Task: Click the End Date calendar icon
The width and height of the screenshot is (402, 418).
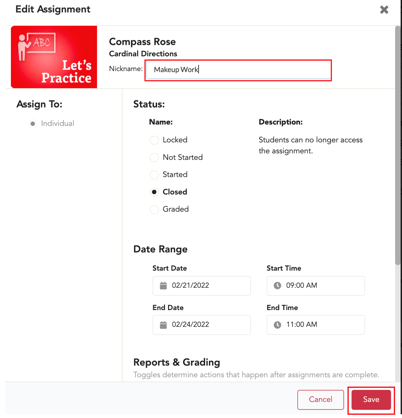Action: (x=163, y=325)
